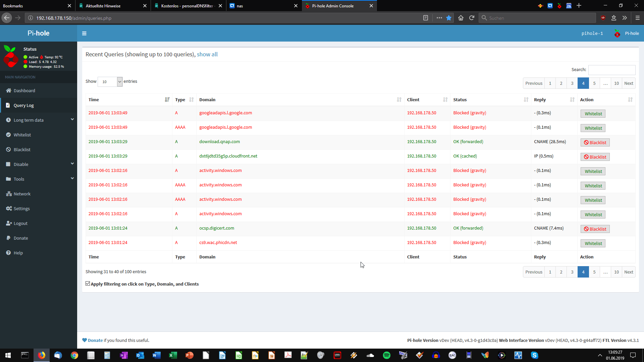Sort by Status column sort icon
Viewport: 644px width, 362px height.
point(526,100)
